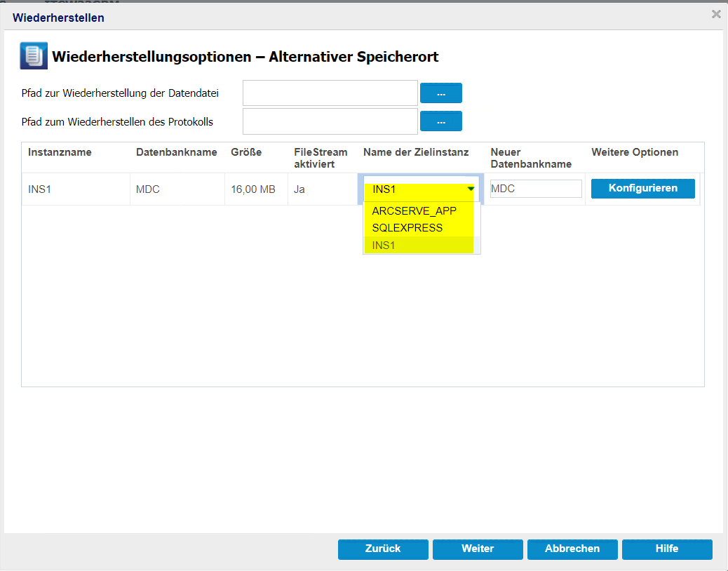The image size is (728, 571).
Task: Go back with the Zurück button
Action: 383,549
